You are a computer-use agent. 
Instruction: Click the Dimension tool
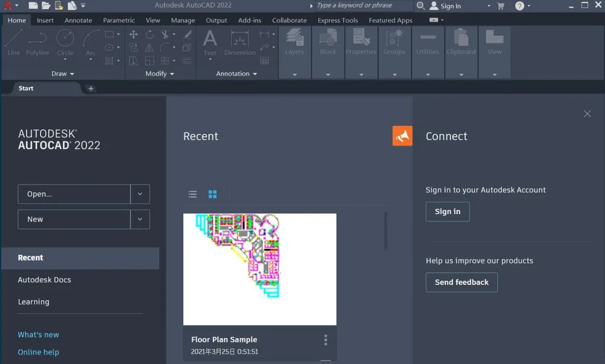coord(239,41)
